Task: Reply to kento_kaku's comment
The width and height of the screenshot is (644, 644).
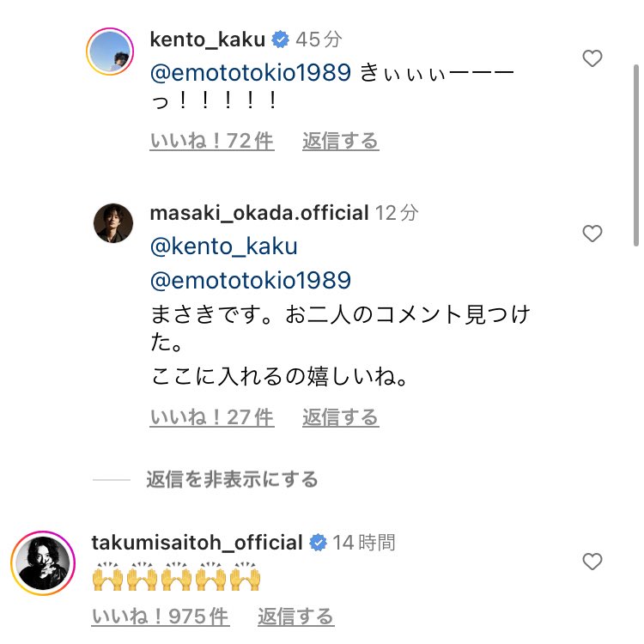Action: 340,141
